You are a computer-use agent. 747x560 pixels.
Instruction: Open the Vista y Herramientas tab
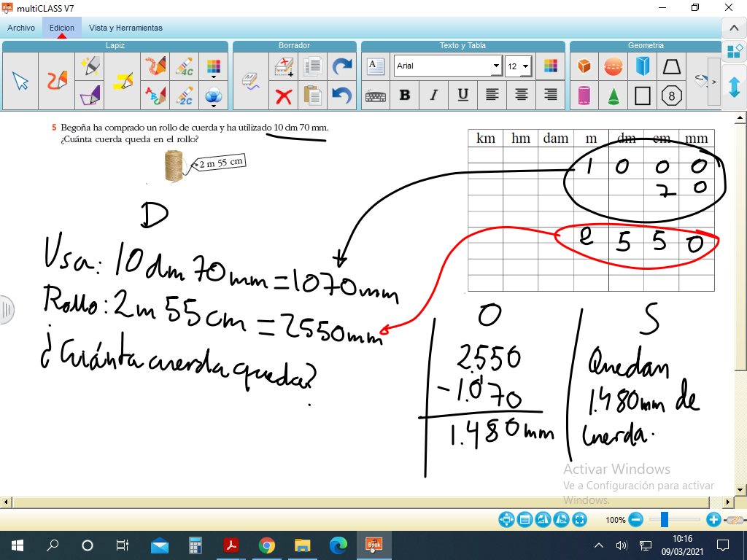pos(125,28)
